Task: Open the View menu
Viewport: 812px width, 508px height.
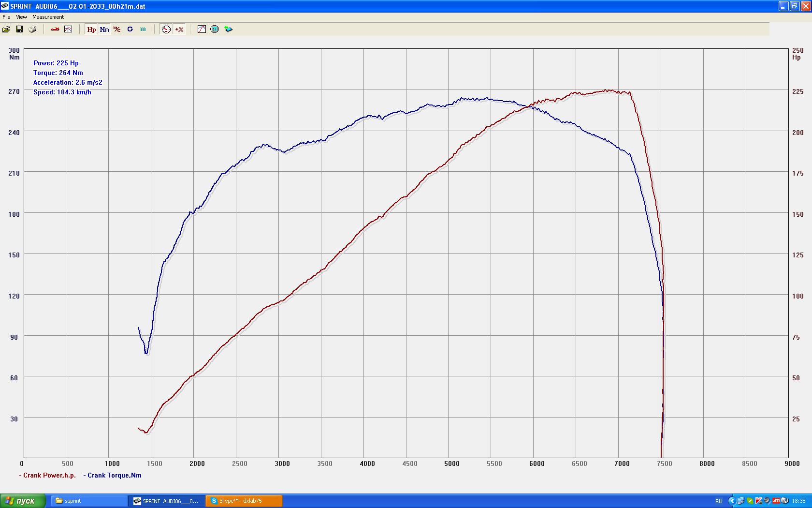Action: (21, 17)
